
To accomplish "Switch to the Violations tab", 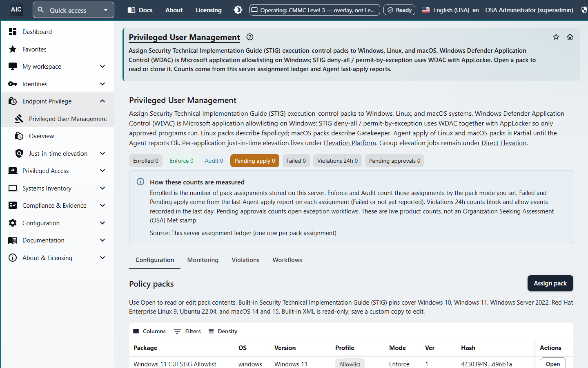I will 245,260.
